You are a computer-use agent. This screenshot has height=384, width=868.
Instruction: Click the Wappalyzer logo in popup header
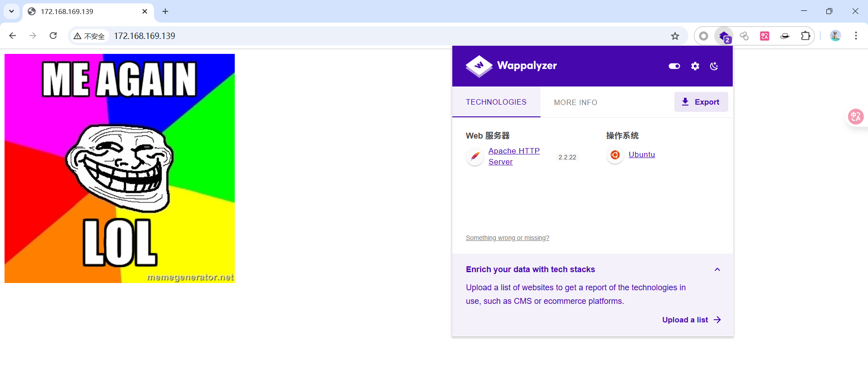click(x=511, y=66)
